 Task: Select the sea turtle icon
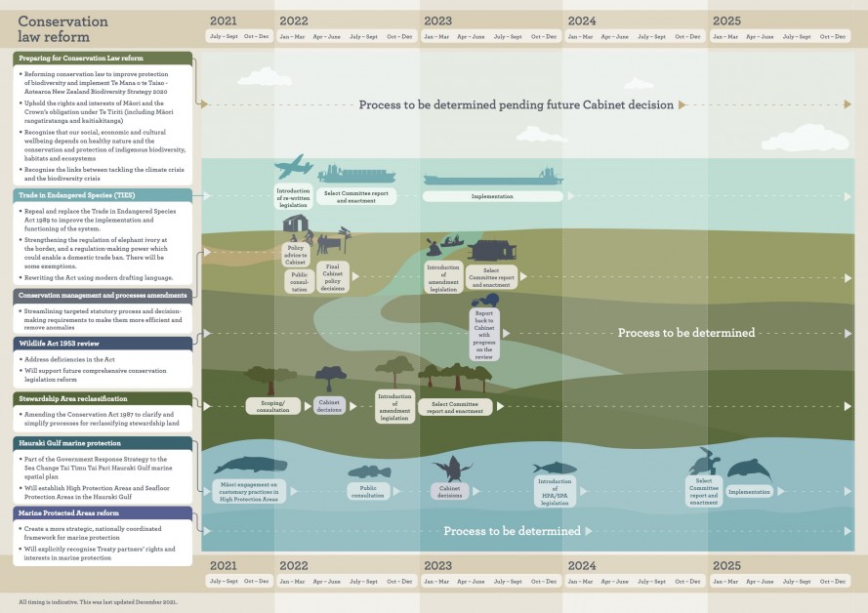point(704,462)
